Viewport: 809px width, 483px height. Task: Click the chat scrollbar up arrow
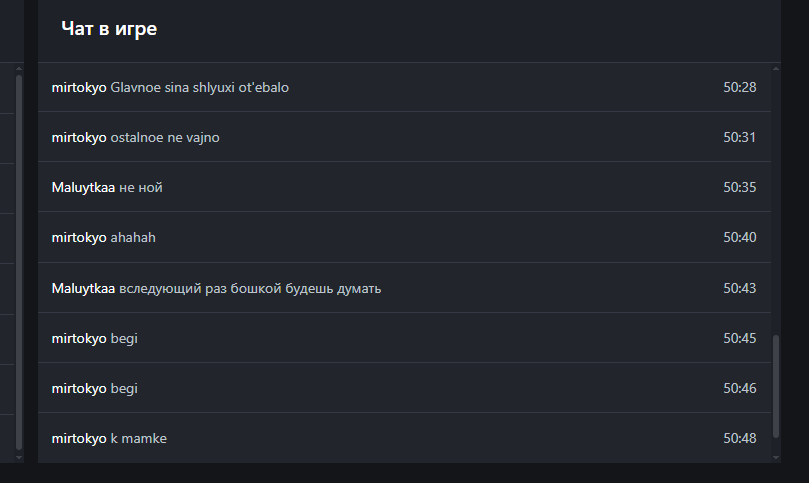[775, 69]
